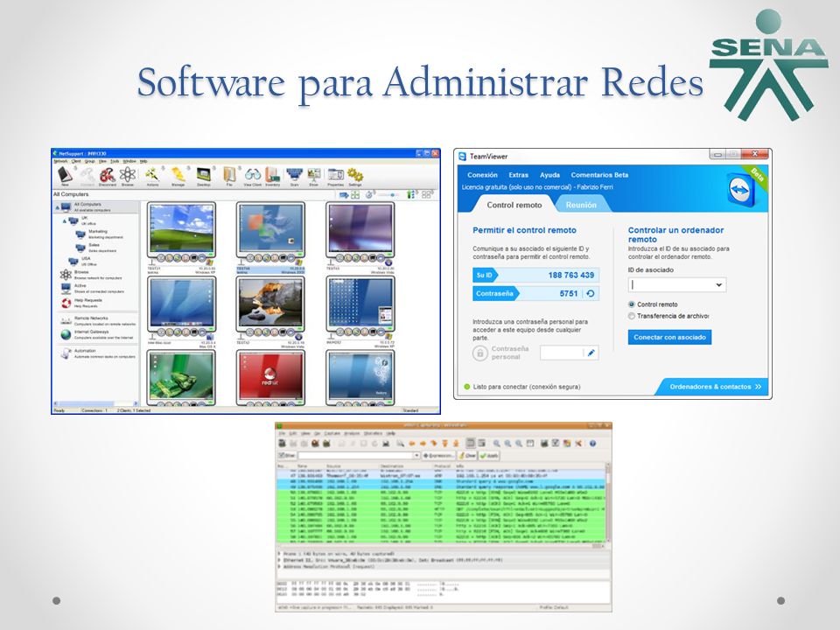The width and height of the screenshot is (840, 630).
Task: Open the Conexión menu in TeamViewer
Action: (x=482, y=175)
